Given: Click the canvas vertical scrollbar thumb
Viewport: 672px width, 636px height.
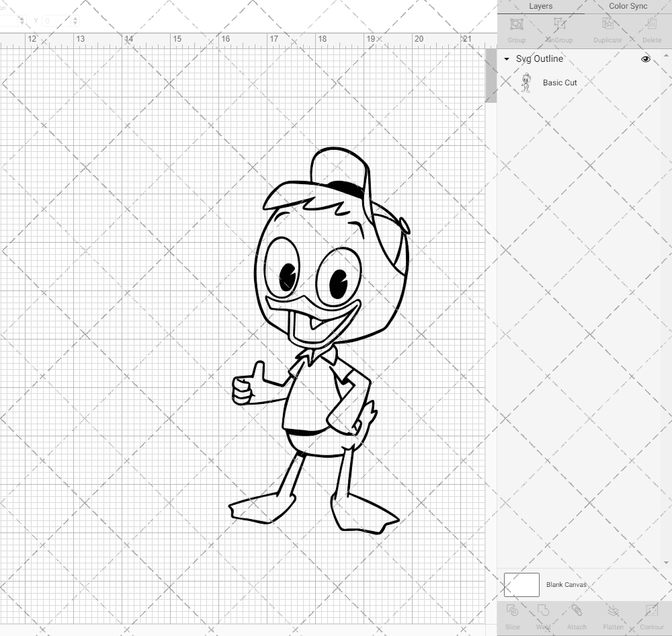Looking at the screenshot, I should click(x=491, y=75).
